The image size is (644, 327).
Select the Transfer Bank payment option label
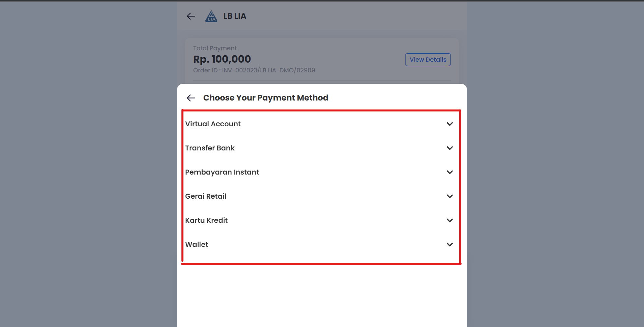point(210,148)
